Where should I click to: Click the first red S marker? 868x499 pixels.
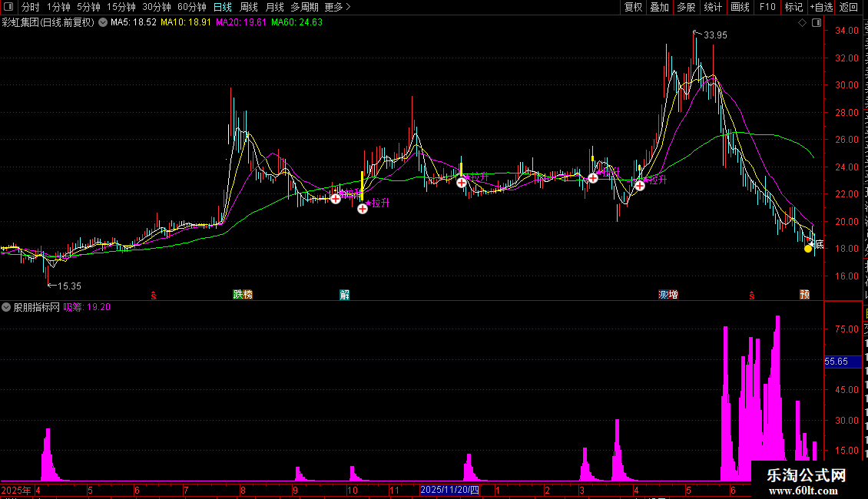pos(154,296)
